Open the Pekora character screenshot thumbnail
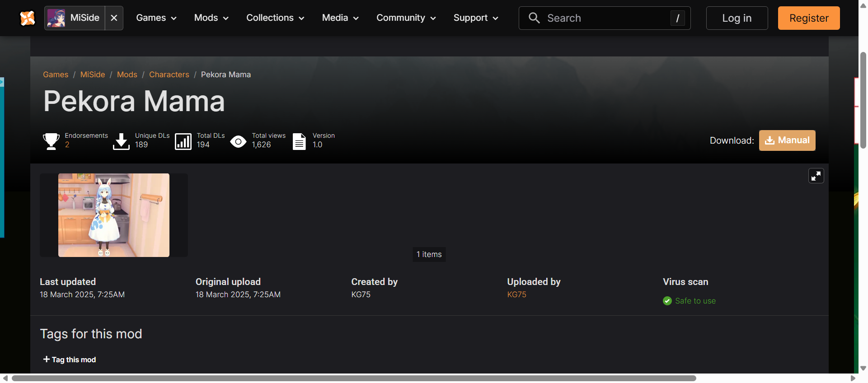 [x=114, y=215]
